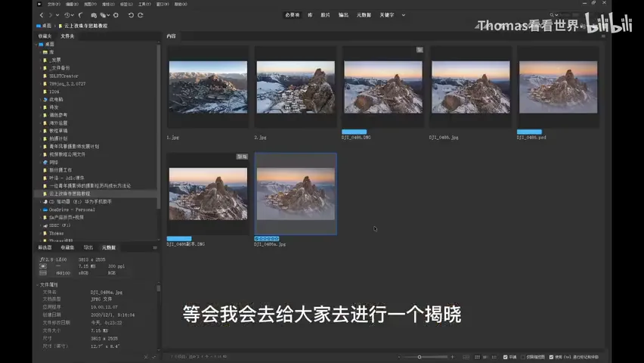Switch to the 筛选器 tab
This screenshot has height=363, width=644.
point(45,247)
